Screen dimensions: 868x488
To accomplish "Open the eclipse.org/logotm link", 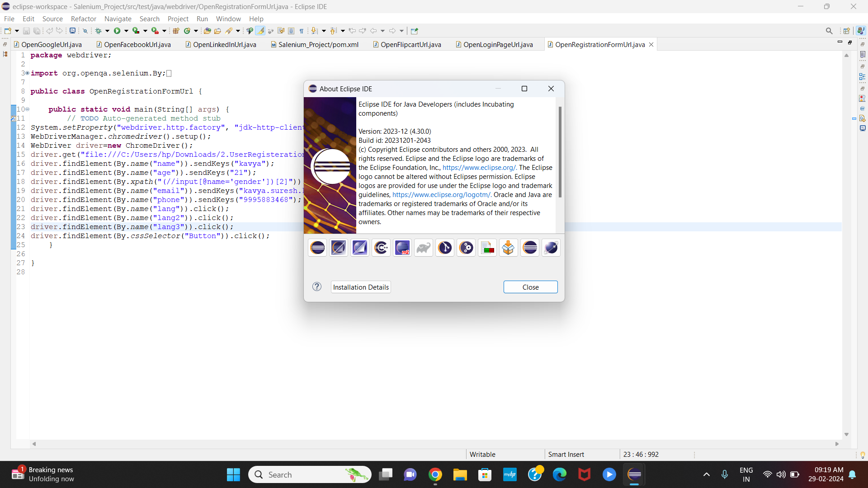I will [442, 195].
